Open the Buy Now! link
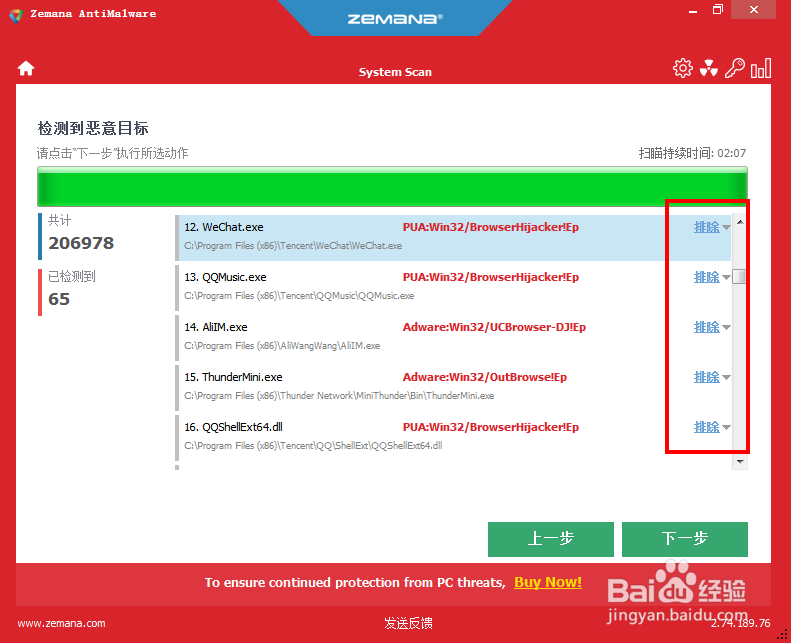 (x=548, y=582)
